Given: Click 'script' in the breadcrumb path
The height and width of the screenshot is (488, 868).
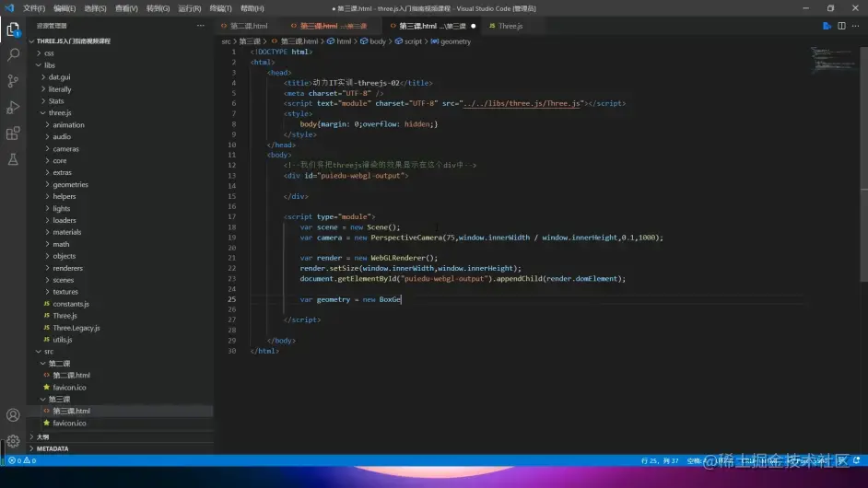Looking at the screenshot, I should click(x=413, y=41).
